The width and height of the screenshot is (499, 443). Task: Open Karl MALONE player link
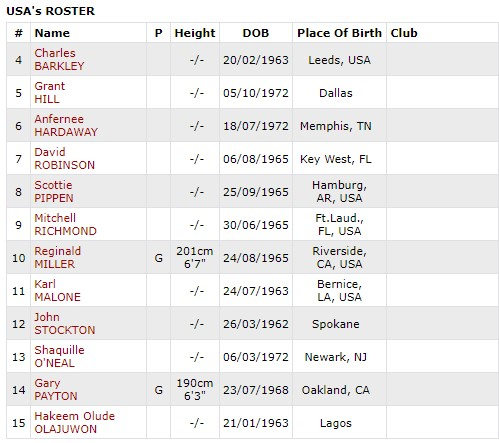57,290
